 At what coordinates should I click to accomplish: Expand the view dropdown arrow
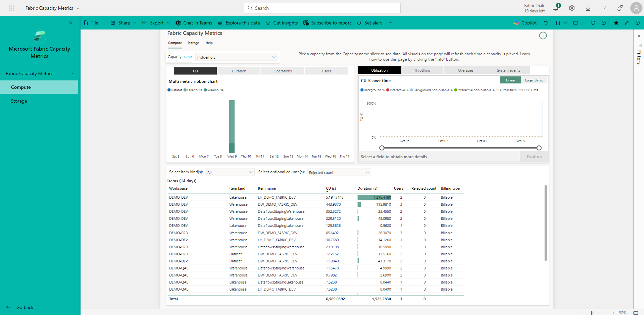coord(583,23)
